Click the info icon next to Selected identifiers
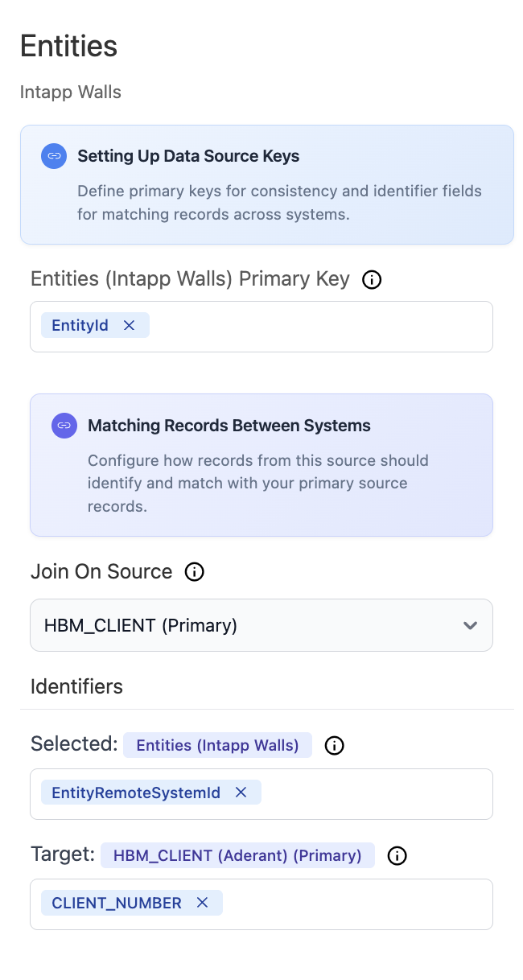This screenshot has width=523, height=980. coord(334,745)
